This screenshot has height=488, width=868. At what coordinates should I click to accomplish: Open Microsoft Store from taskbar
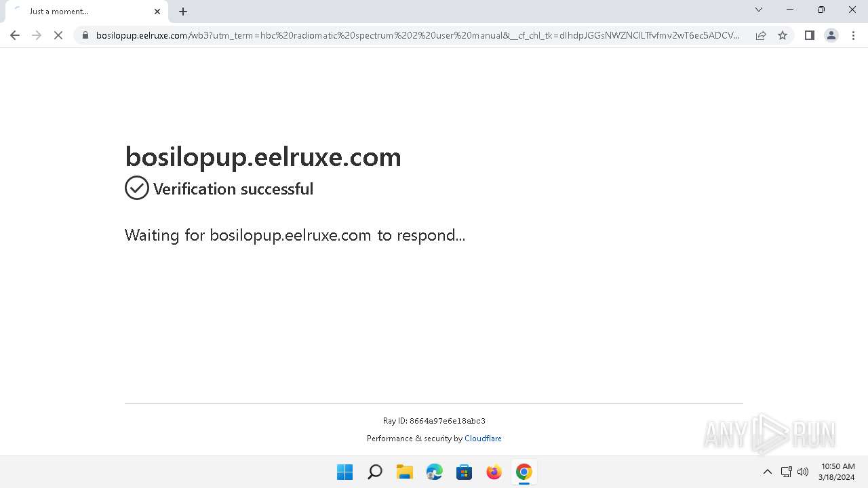point(464,472)
